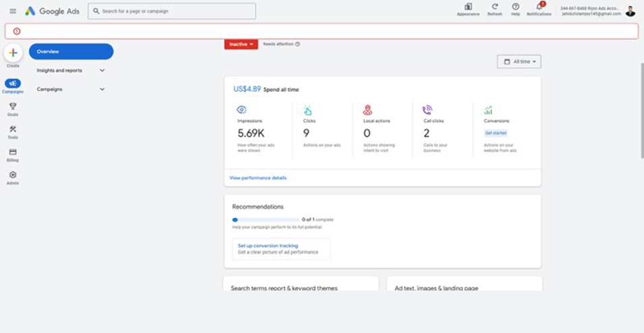
Task: Open the Goals trophy section
Action: [13, 109]
